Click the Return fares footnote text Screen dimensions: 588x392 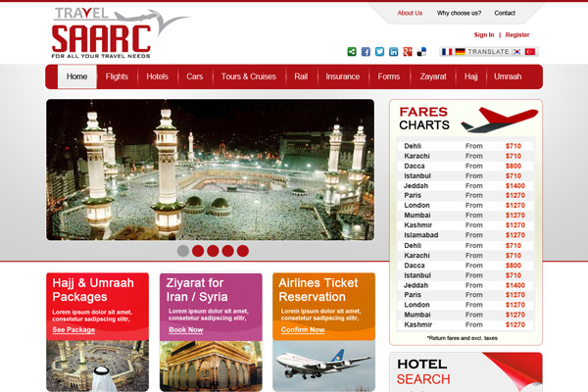462,338
